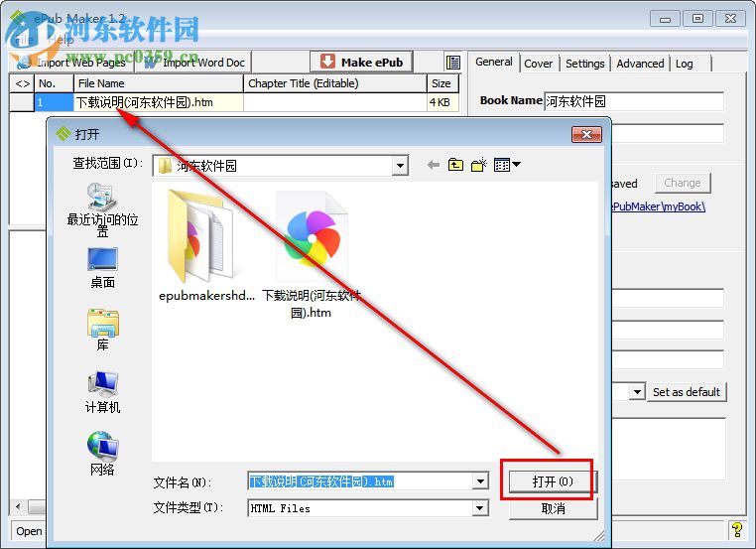756x549 pixels.
Task: Click Import Word Doc button
Action: point(194,63)
